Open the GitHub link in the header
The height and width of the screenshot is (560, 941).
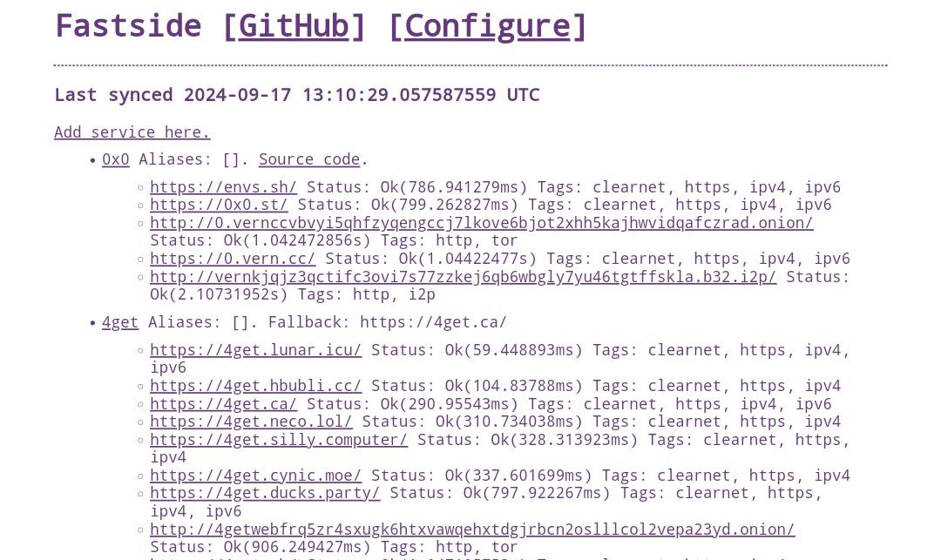click(x=294, y=26)
